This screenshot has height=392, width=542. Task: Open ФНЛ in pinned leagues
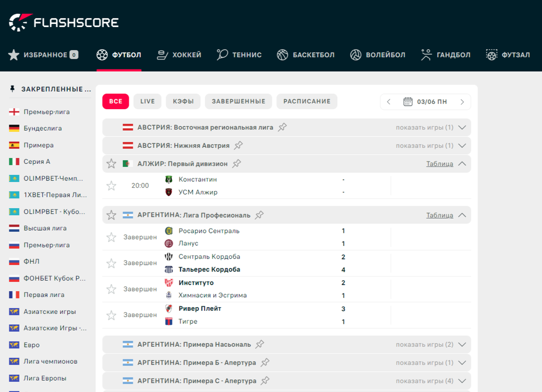point(32,262)
